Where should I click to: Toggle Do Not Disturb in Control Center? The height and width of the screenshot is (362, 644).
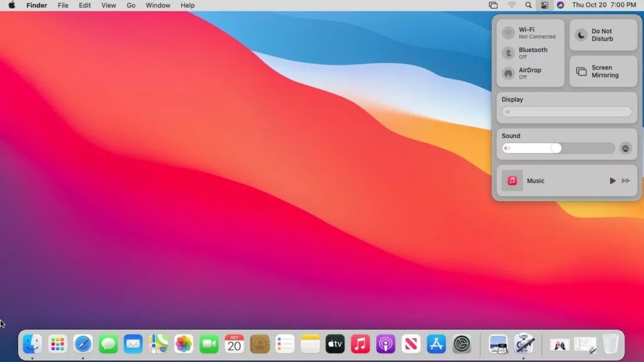click(602, 35)
